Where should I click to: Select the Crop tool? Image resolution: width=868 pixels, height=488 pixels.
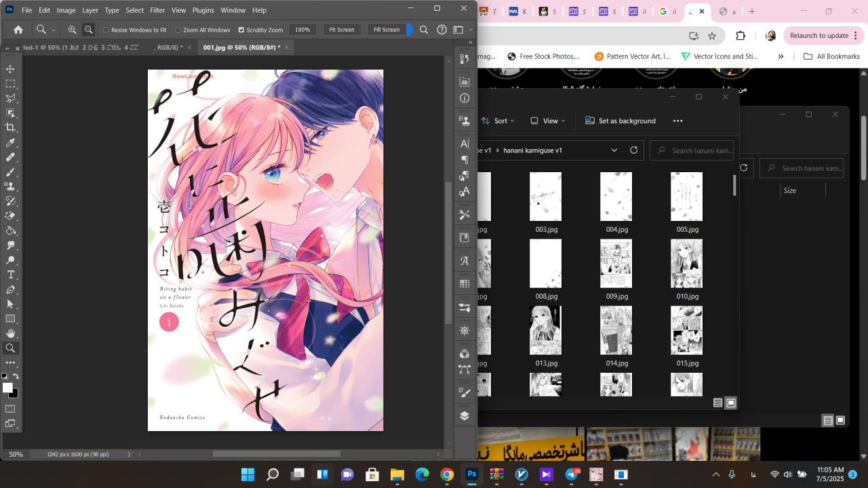(x=10, y=127)
